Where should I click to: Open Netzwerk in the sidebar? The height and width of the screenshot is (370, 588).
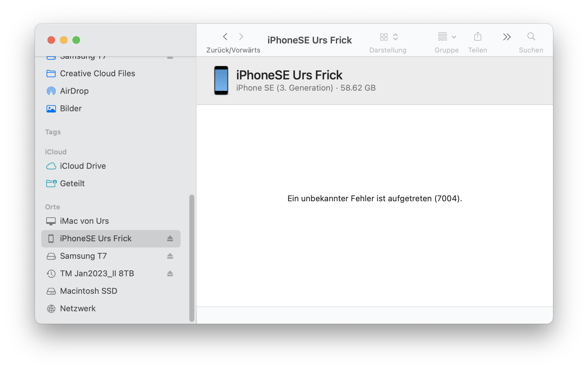(111, 308)
